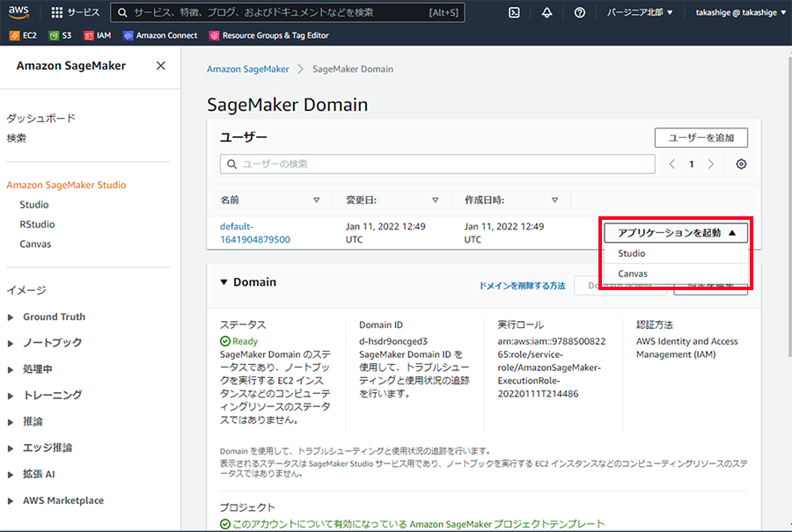Image resolution: width=792 pixels, height=532 pixels.
Task: Expand 推論 in the sidebar
Action: tap(11, 422)
